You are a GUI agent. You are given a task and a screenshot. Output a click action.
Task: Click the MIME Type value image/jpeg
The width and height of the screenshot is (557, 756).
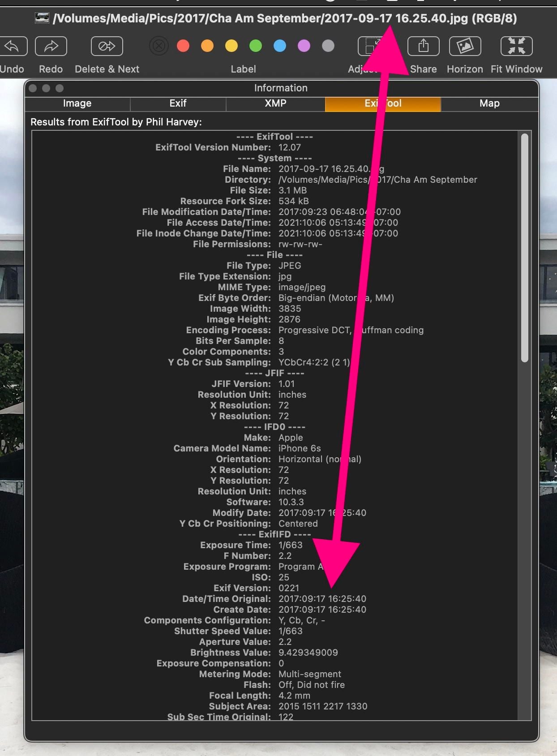click(x=302, y=287)
